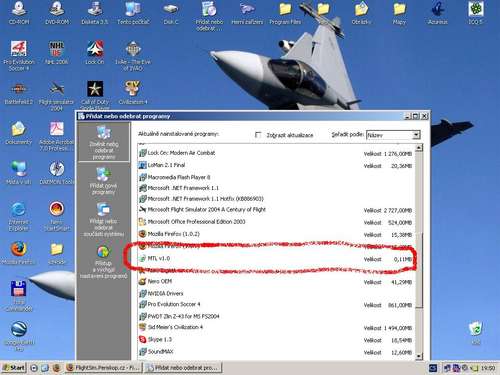Screen dimensions: 500x375
Task: Open the Start menu
Action: click(x=14, y=368)
